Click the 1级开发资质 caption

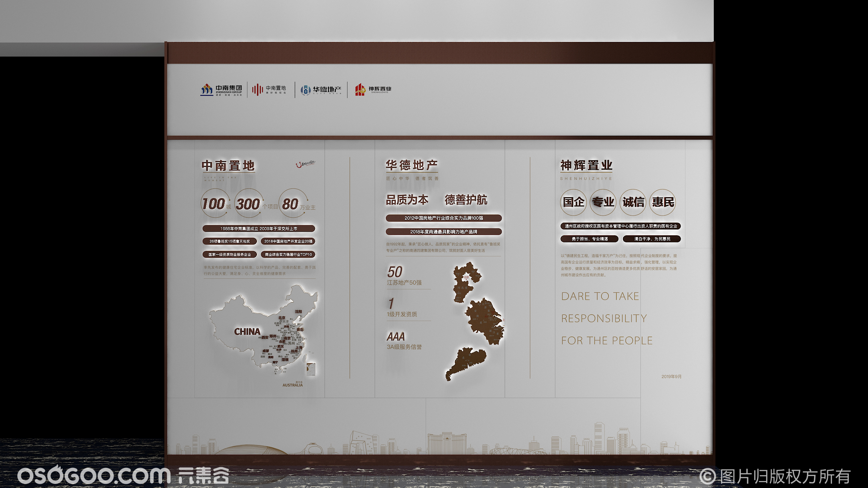(402, 314)
